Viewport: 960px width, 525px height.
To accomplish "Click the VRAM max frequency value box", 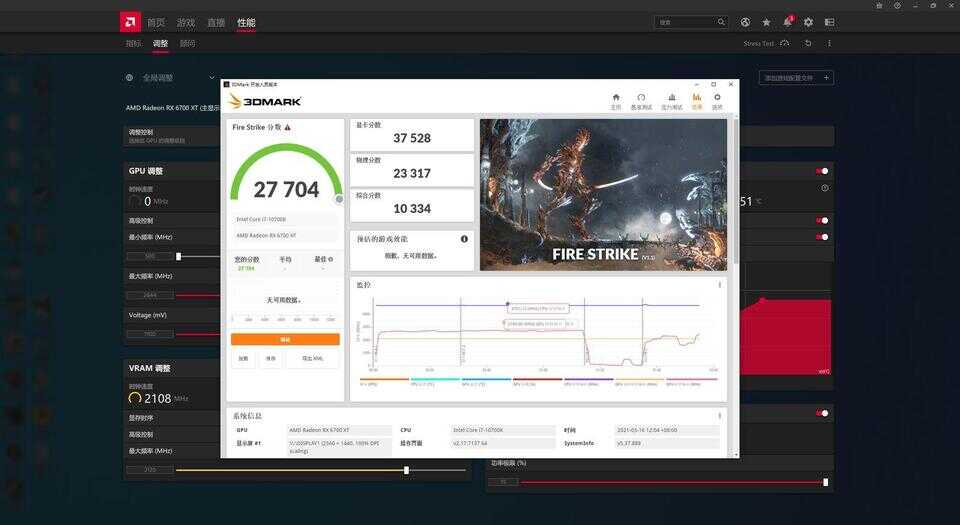I will (x=150, y=470).
